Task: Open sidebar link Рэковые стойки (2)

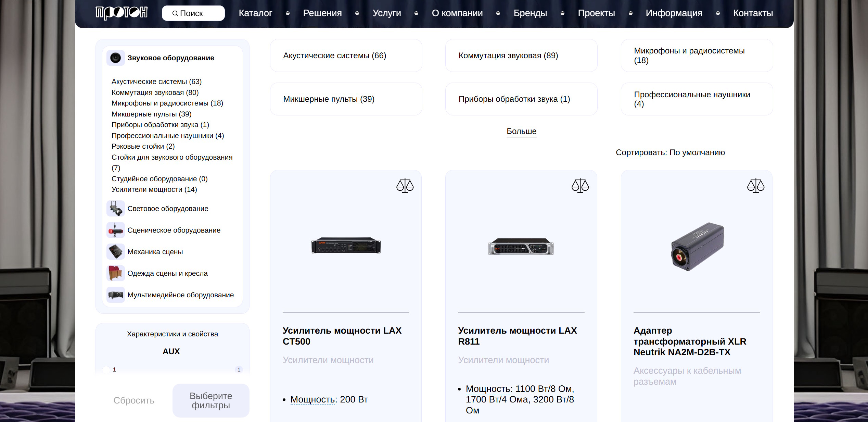Action: pos(143,146)
